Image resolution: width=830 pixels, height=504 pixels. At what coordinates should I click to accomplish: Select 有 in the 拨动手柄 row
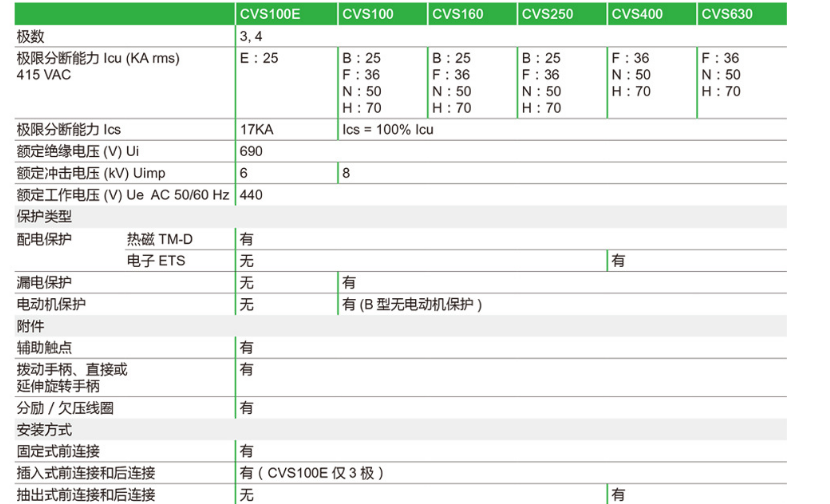pyautogui.click(x=247, y=370)
